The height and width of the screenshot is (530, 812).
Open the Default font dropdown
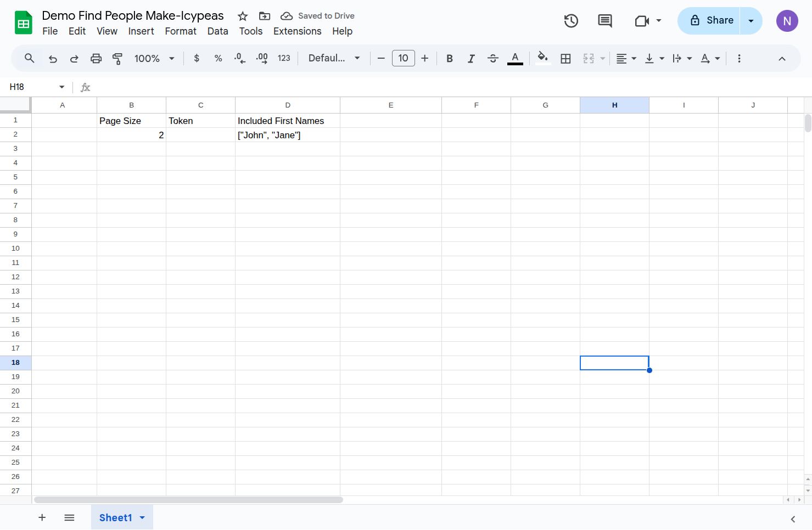tap(334, 58)
